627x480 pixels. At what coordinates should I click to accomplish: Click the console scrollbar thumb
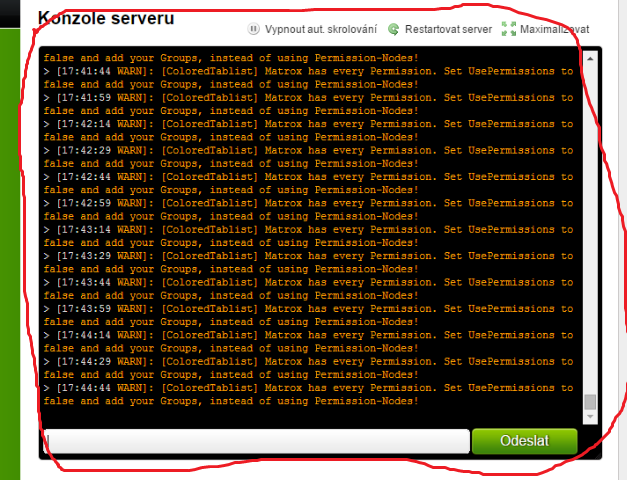(590, 402)
